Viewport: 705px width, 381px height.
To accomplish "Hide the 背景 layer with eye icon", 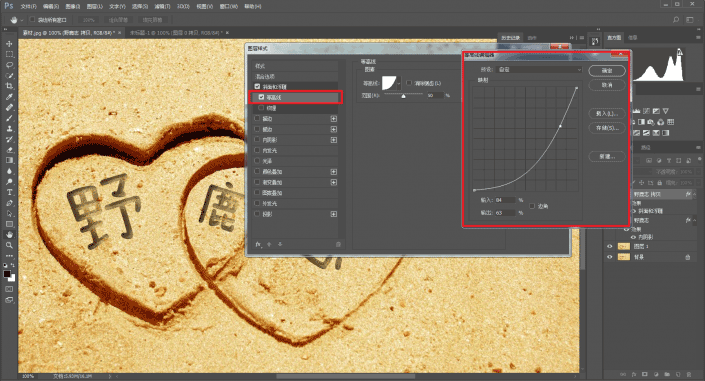I will point(610,257).
